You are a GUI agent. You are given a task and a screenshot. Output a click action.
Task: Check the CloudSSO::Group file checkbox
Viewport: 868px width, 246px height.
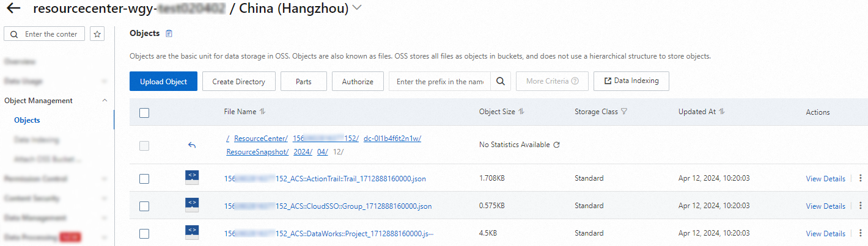pos(144,206)
